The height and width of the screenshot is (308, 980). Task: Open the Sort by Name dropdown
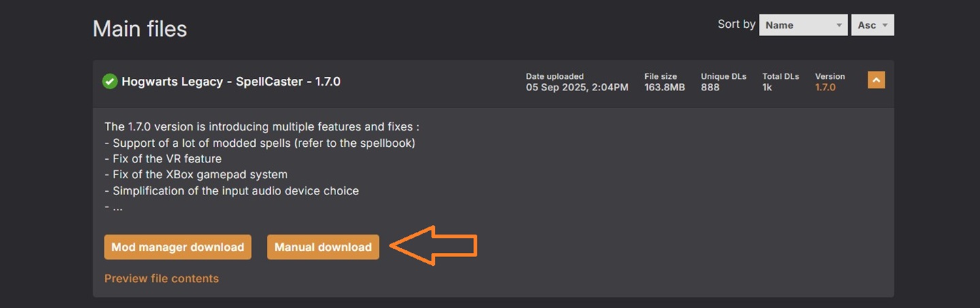[x=803, y=25]
